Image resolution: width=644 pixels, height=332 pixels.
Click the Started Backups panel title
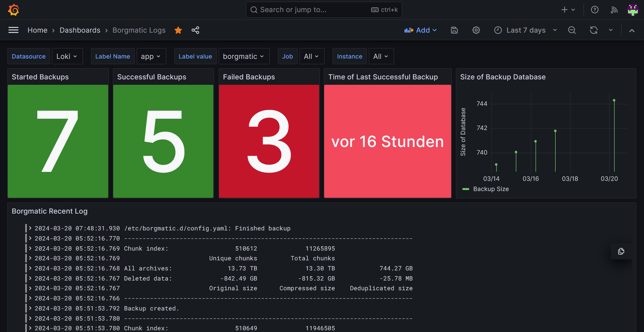click(40, 77)
